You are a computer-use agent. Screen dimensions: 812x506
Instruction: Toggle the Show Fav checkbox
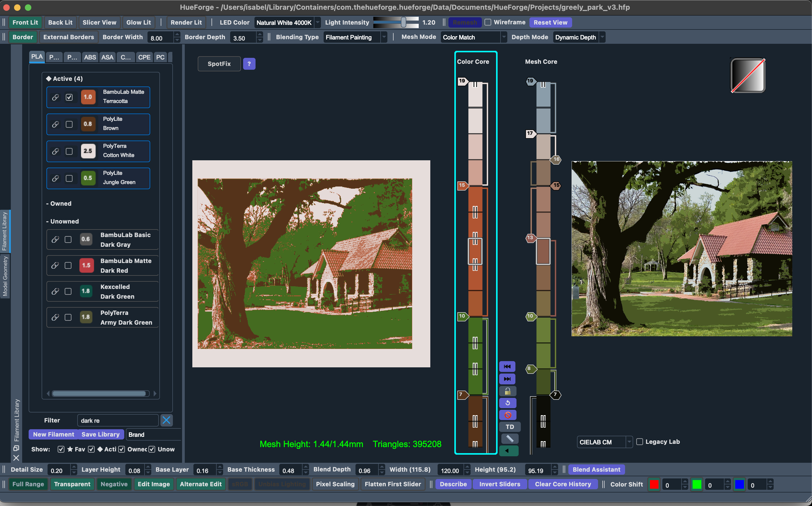61,449
